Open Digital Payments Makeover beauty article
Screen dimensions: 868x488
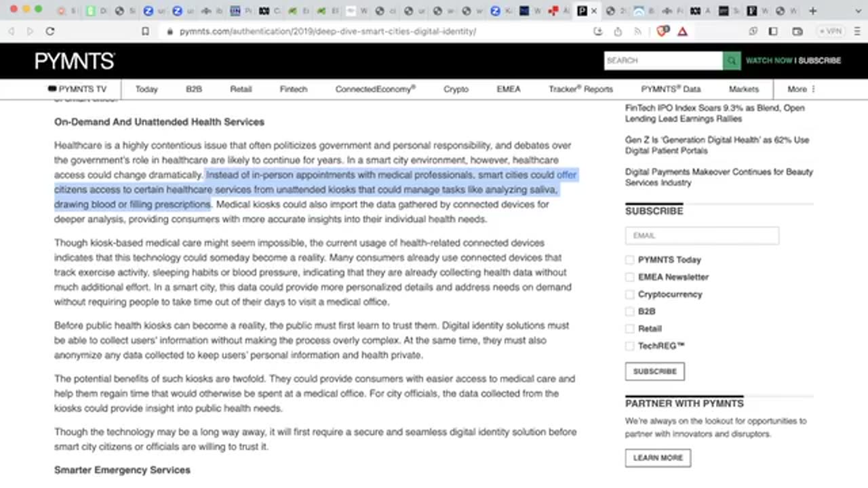click(x=719, y=177)
